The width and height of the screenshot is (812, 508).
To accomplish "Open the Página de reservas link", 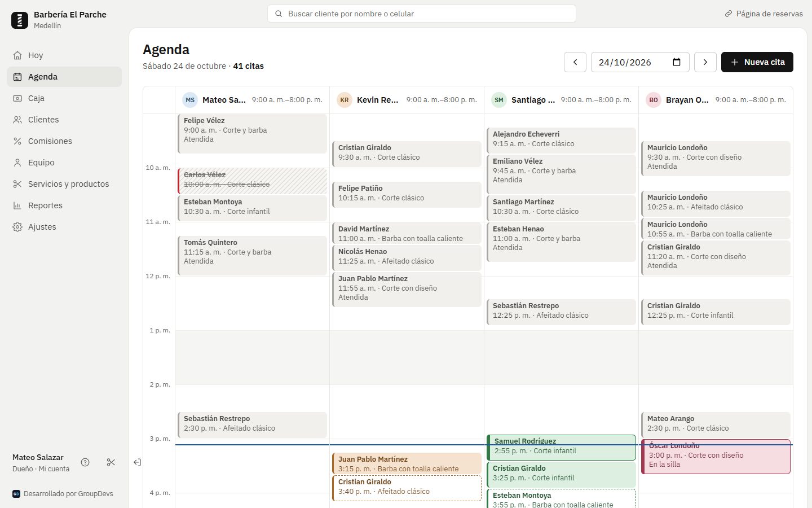I will (764, 14).
